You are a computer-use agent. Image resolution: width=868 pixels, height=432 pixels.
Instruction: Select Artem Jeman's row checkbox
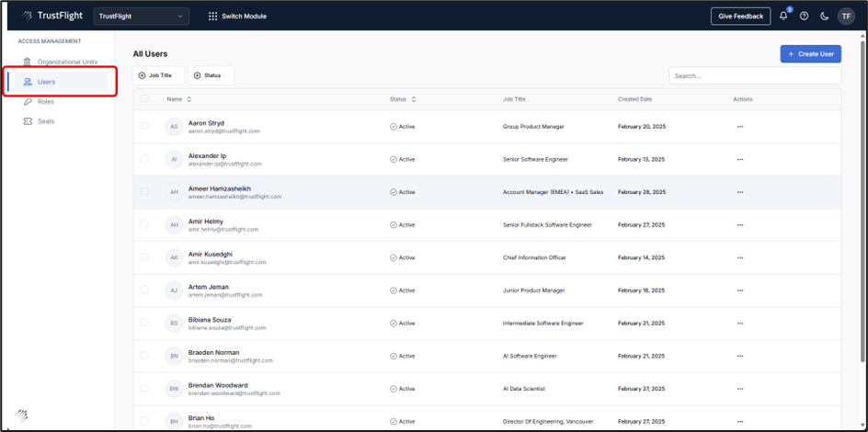coord(144,290)
